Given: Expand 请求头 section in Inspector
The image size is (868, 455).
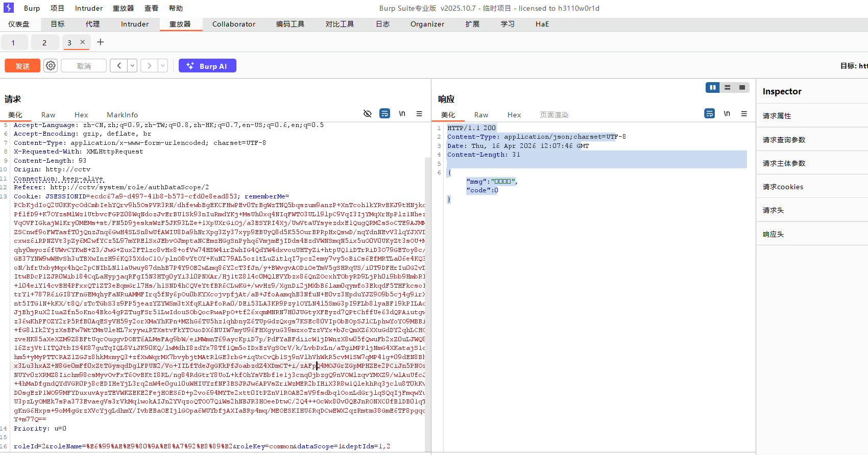Looking at the screenshot, I should point(812,210).
